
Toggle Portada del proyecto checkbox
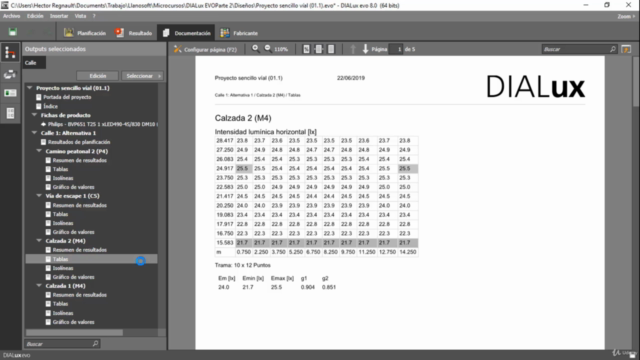38,97
